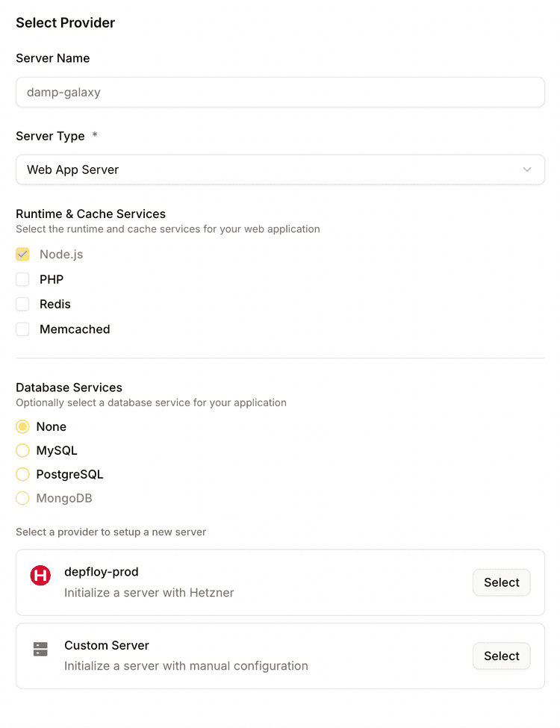Click the Hetzner logo icon
The width and height of the screenshot is (560, 728).
coord(40,576)
